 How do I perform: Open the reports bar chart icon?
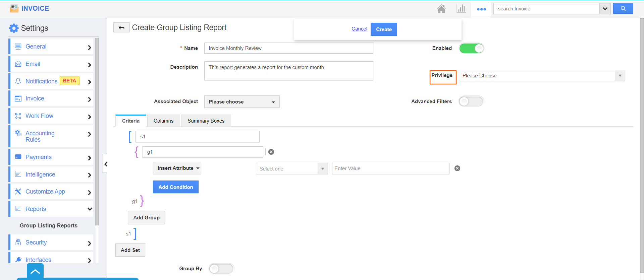pyautogui.click(x=461, y=9)
